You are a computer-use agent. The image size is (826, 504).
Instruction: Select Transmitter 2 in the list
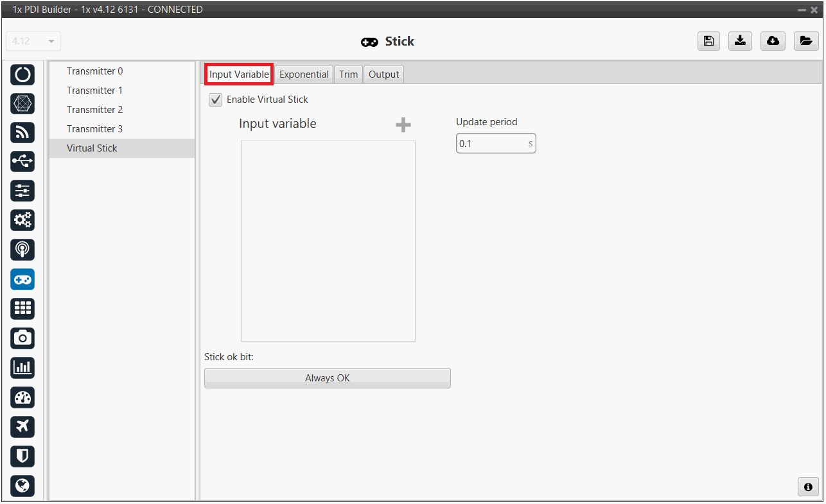click(x=94, y=110)
